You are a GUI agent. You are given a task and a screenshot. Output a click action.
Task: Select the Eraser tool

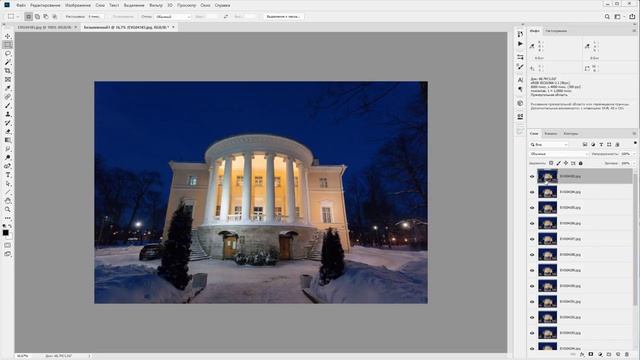pyautogui.click(x=8, y=131)
